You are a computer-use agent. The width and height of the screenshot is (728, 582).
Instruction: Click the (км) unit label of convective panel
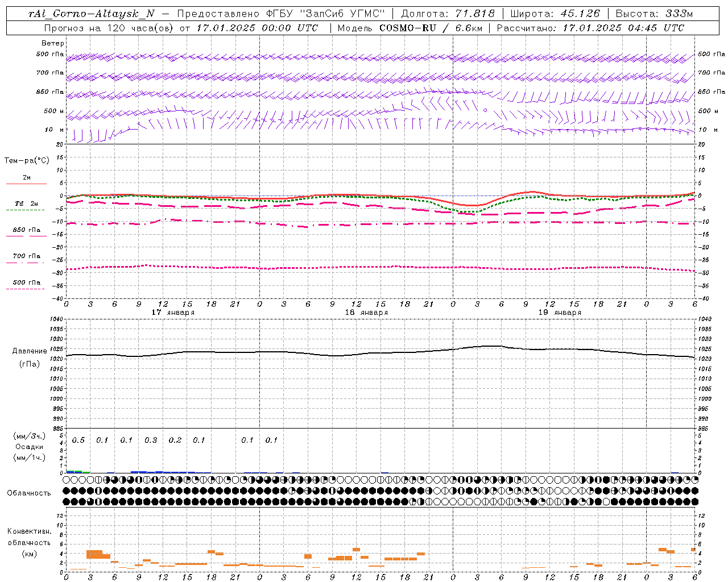point(30,554)
